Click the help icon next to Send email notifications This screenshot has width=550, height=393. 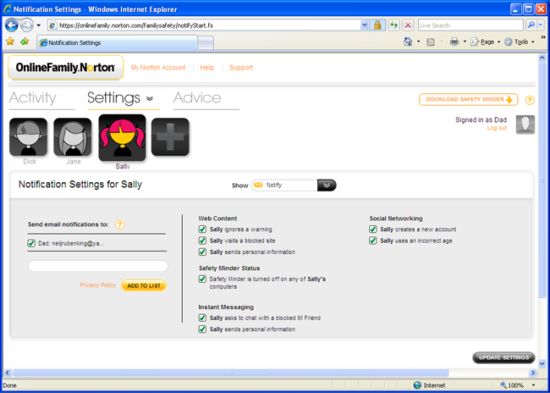(x=120, y=225)
